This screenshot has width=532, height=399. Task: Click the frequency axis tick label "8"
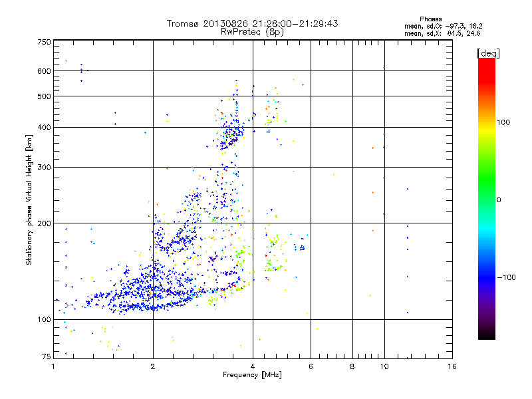352,366
